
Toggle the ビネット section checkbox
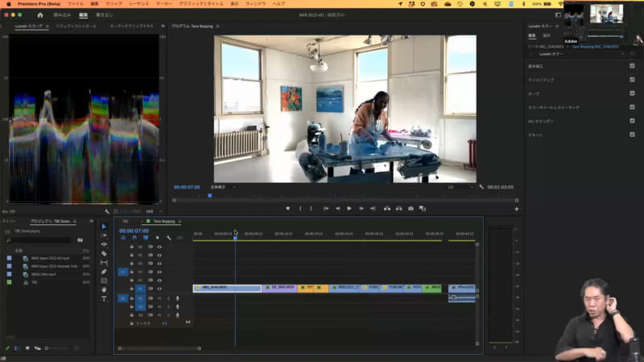[x=632, y=134]
